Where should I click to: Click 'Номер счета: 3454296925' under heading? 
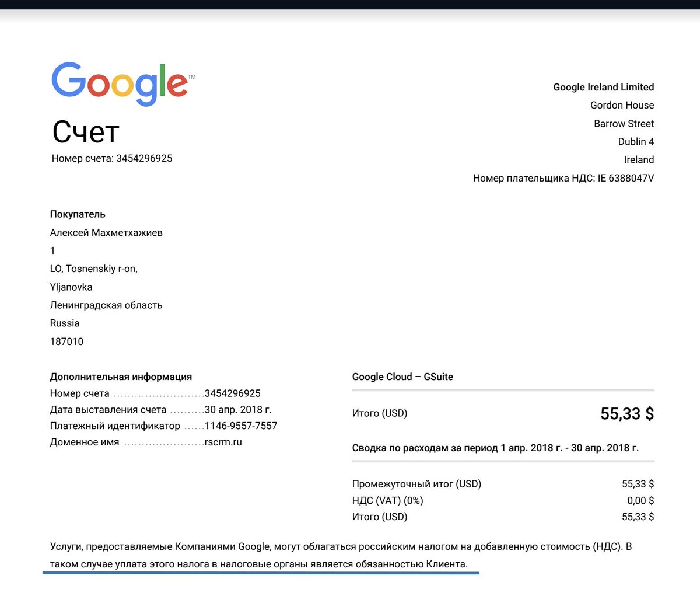[112, 158]
